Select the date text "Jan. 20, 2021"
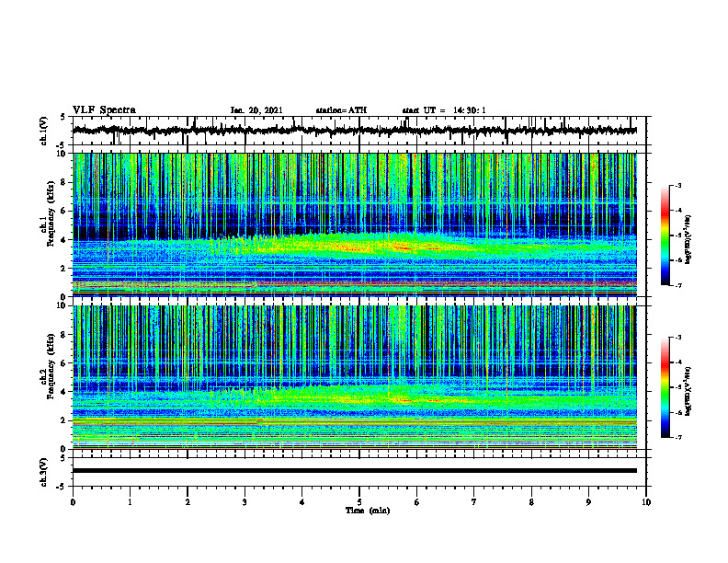 [x=256, y=110]
